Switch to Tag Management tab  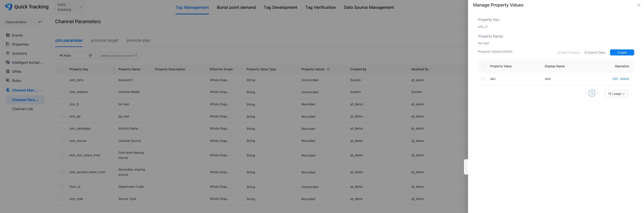coord(192,7)
